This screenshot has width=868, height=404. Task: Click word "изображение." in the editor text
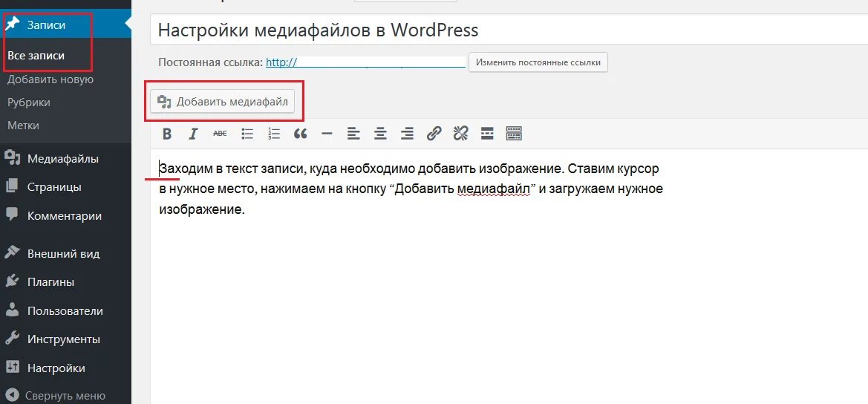[x=201, y=210]
